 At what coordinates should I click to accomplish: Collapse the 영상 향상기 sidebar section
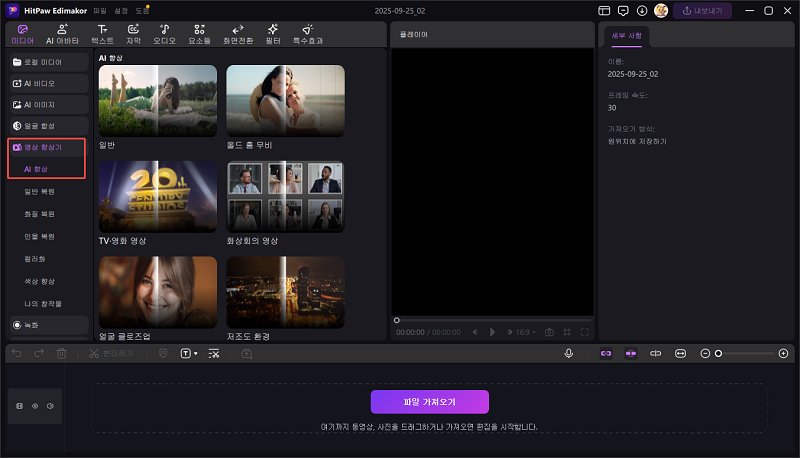(45, 147)
